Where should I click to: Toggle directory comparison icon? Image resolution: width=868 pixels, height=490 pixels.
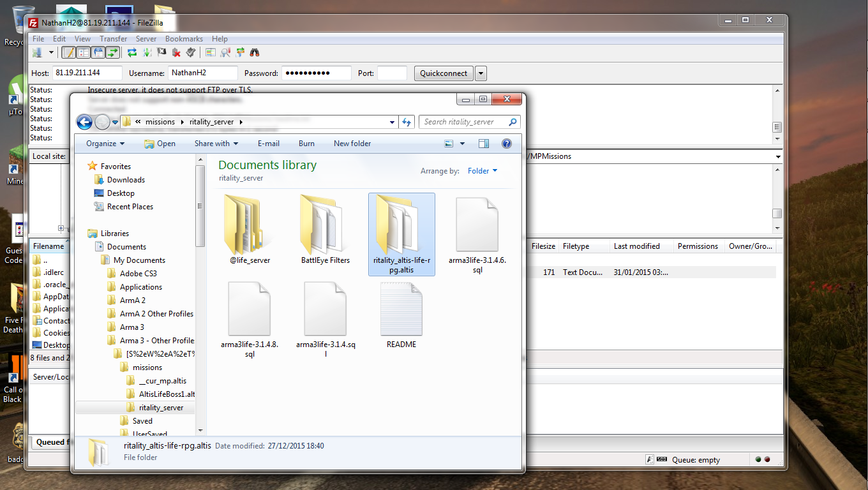225,52
